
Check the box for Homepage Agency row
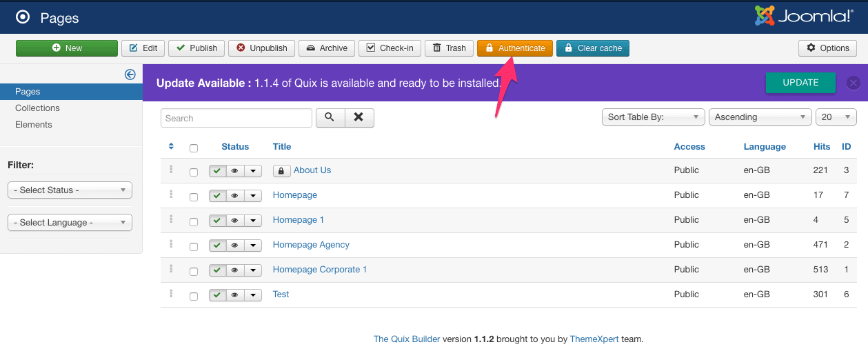pos(194,246)
